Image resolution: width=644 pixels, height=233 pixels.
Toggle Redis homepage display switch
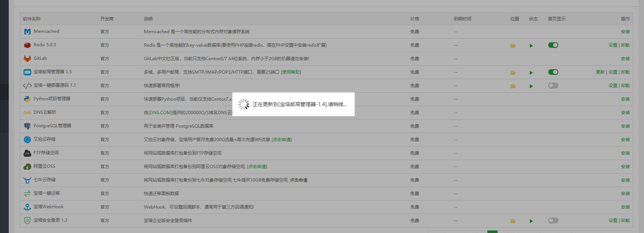coord(553,45)
